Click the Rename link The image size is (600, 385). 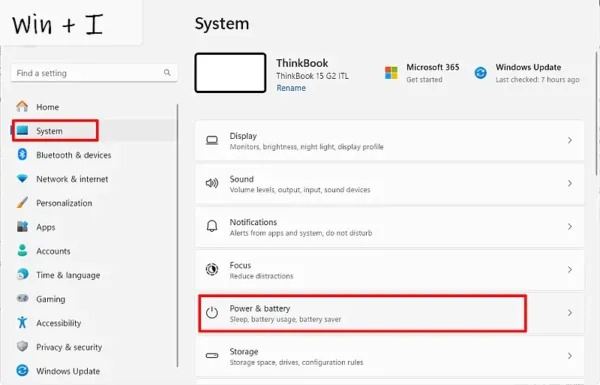[291, 88]
